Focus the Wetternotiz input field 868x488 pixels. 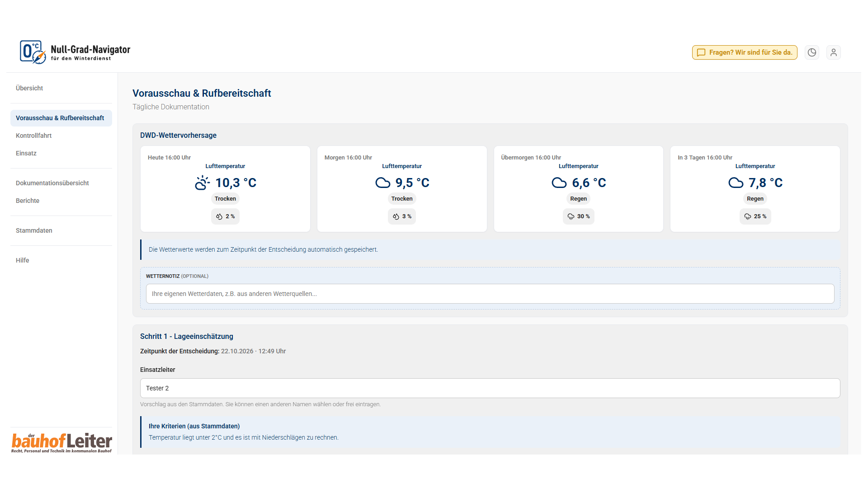click(490, 294)
